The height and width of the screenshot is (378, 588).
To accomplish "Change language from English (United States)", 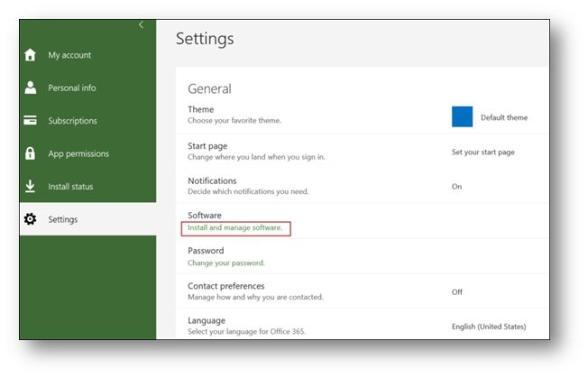I will (x=489, y=327).
